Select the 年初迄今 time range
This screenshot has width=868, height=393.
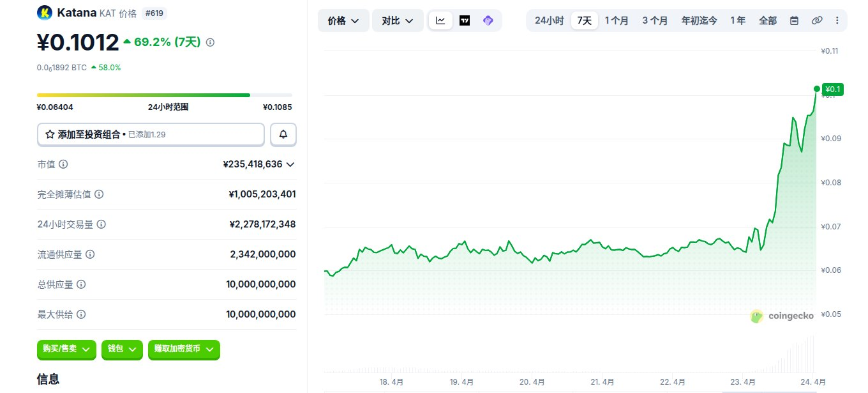(700, 20)
